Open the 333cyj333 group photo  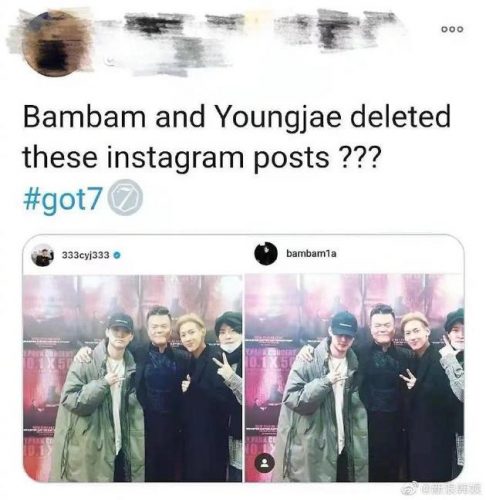pos(132,378)
